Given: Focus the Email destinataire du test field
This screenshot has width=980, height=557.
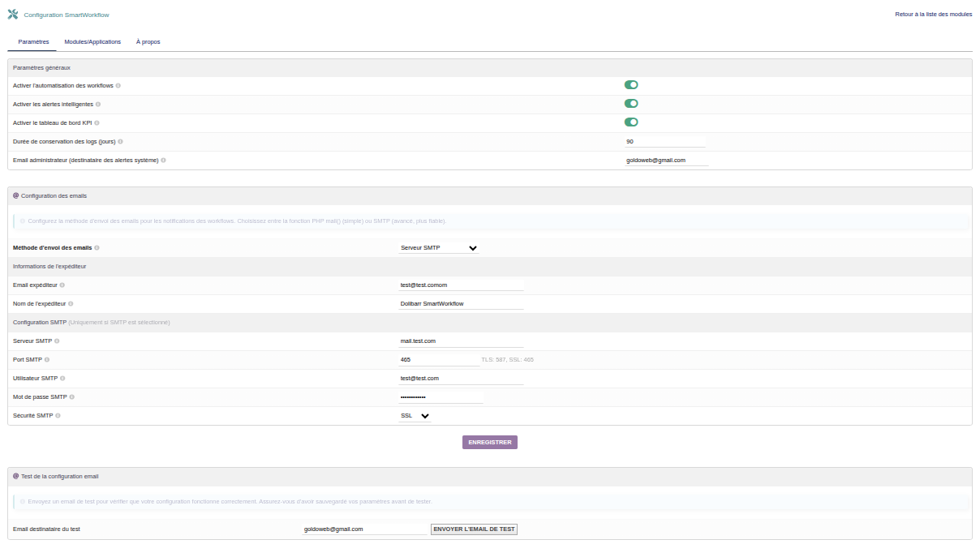Looking at the screenshot, I should pos(363,529).
